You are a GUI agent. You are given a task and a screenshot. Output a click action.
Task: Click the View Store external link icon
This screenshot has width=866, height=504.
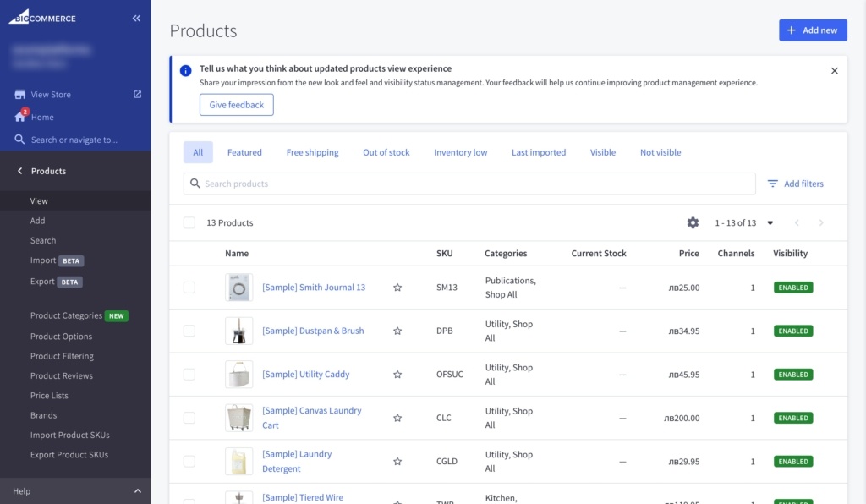tap(137, 94)
